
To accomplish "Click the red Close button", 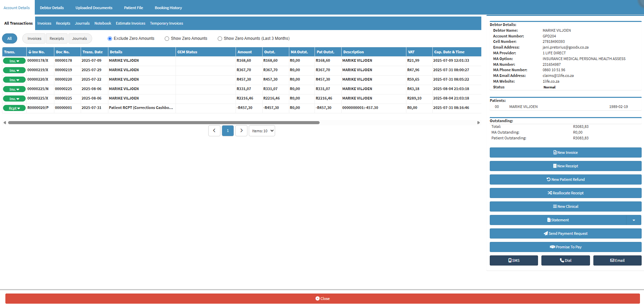I will pos(322,299).
